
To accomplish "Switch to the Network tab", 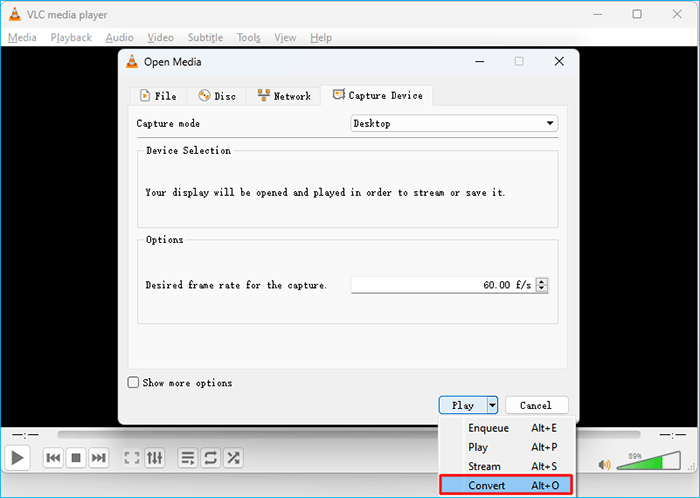I will coord(283,96).
